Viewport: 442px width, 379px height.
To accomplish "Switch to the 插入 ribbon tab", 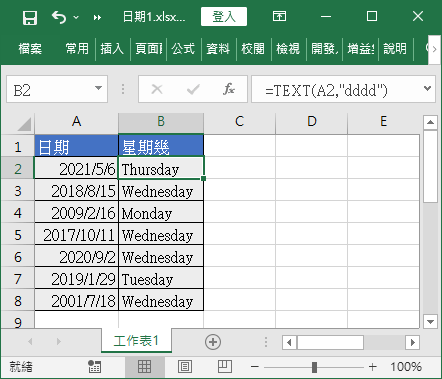I will [x=112, y=49].
